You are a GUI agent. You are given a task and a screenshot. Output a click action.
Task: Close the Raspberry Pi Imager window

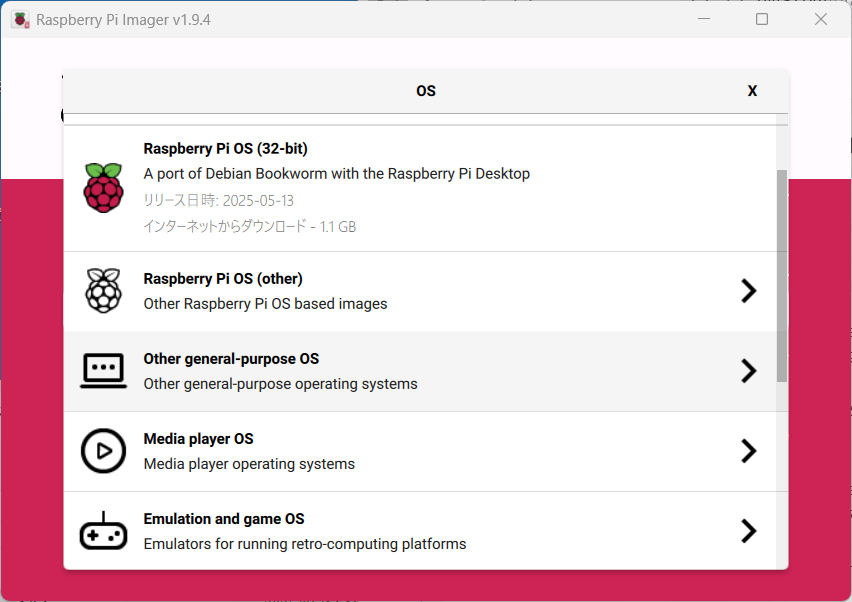point(820,20)
